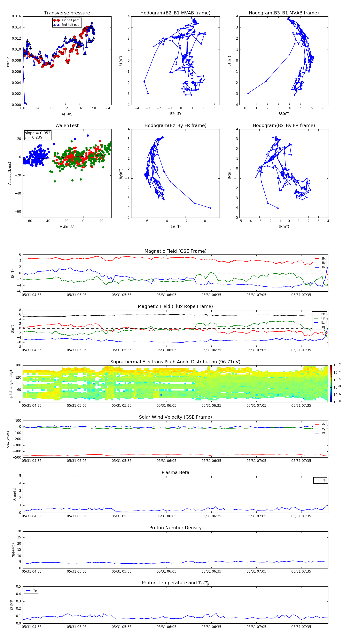The image size is (351, 644).
Task: Click the 'Np(#/cc)' axis label
Action: click(13, 550)
